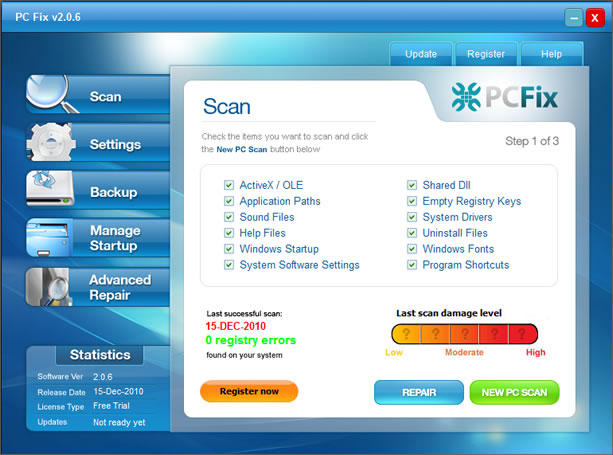This screenshot has width=613, height=455.
Task: Click the Scan page heading
Action: (227, 107)
